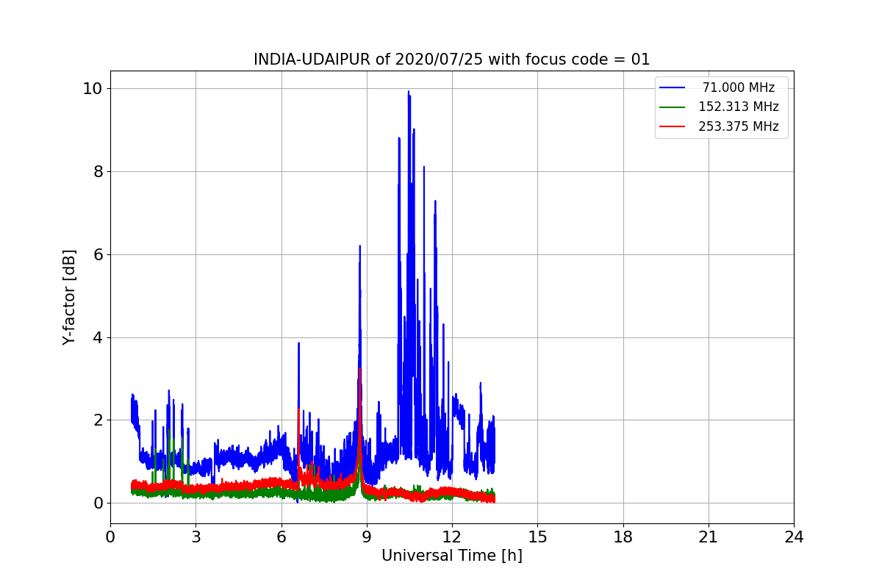The image size is (882, 588).
Task: Click x-axis tick label '9'
Action: tap(367, 537)
